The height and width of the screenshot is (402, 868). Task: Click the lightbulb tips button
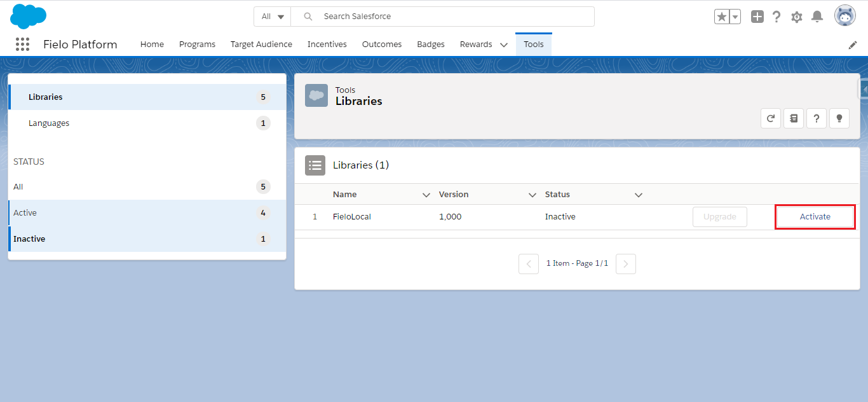(839, 118)
